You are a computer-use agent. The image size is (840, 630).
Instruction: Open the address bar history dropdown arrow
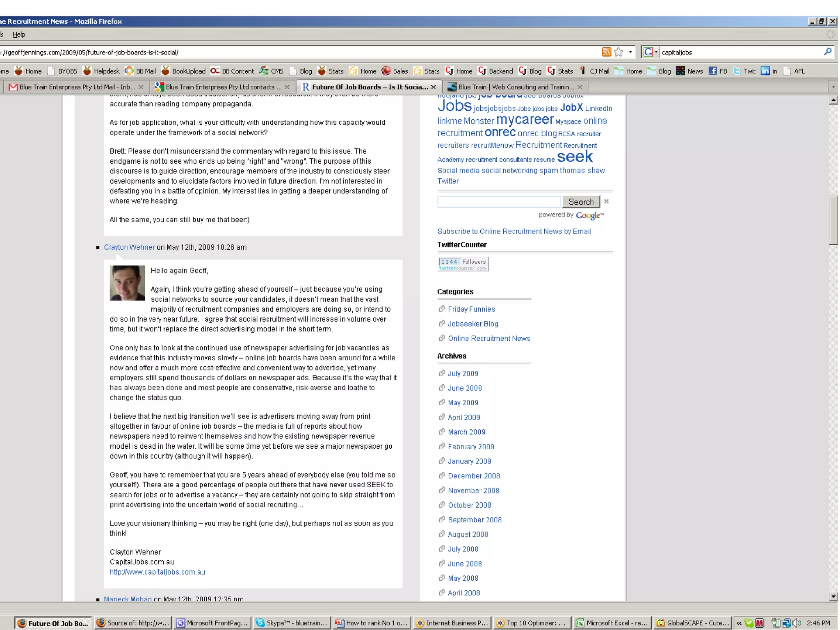click(630, 52)
